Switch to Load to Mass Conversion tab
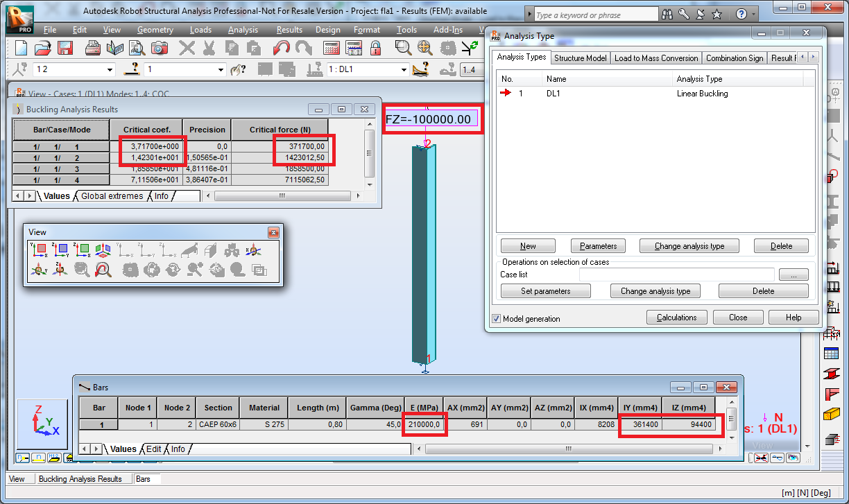Image resolution: width=849 pixels, height=504 pixels. click(656, 58)
